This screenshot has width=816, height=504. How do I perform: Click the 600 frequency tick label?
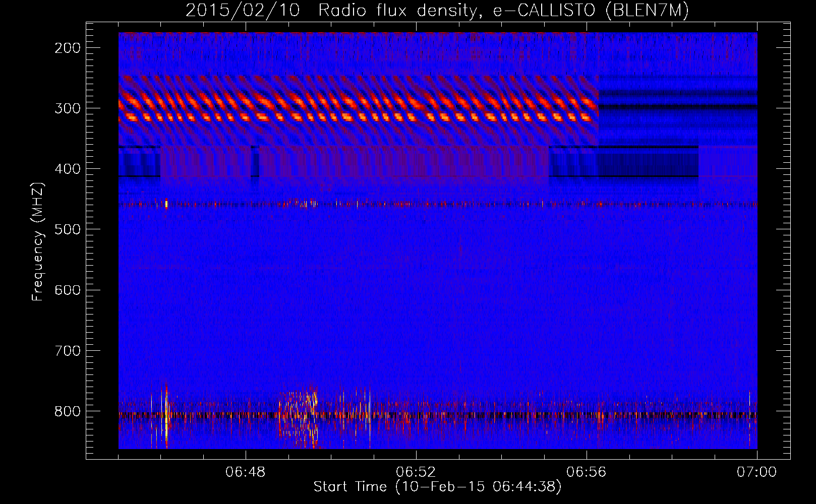click(x=68, y=290)
